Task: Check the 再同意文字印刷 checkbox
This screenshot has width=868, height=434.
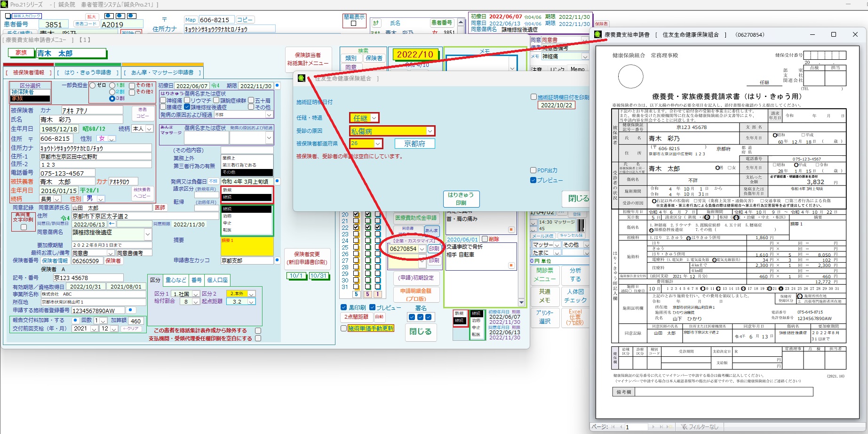Action: click(24, 227)
